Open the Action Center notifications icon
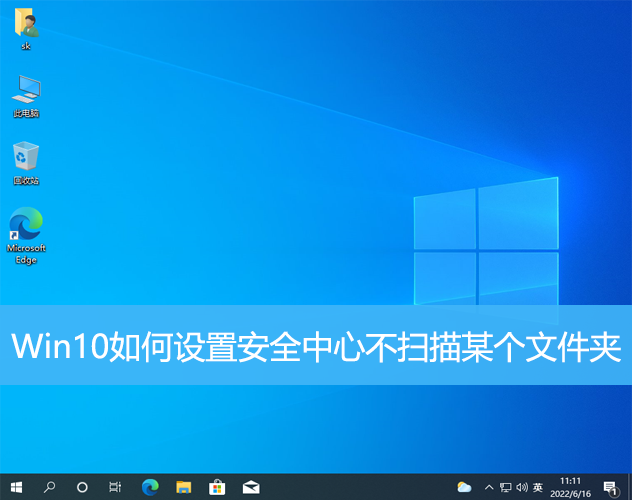This screenshot has width=632, height=500. tap(610, 487)
